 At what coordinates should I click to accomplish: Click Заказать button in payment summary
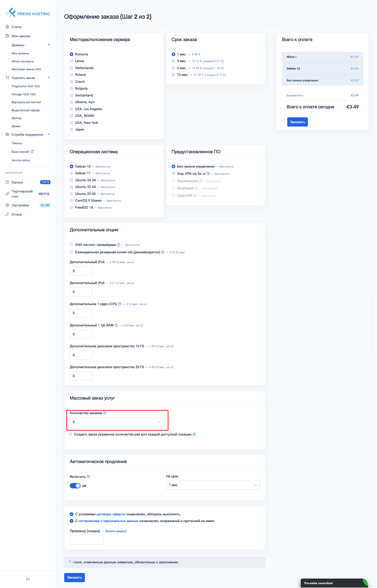coord(297,122)
